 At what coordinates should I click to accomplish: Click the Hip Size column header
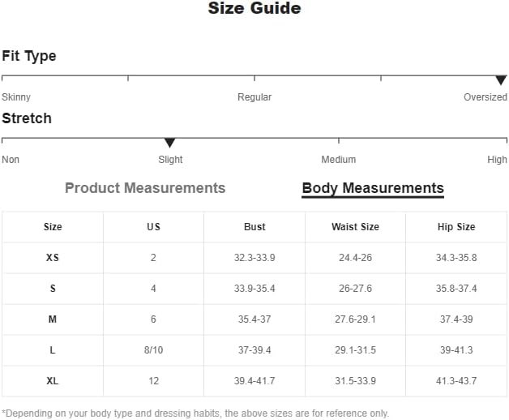(x=456, y=227)
